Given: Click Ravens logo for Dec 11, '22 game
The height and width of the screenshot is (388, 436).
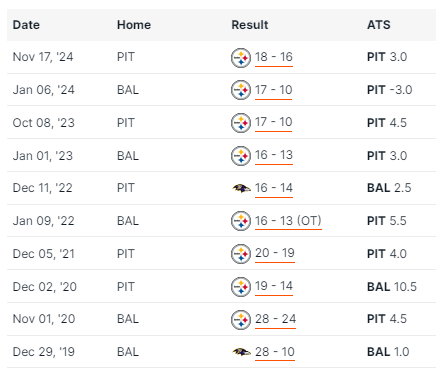Looking at the screenshot, I should coord(241,189).
